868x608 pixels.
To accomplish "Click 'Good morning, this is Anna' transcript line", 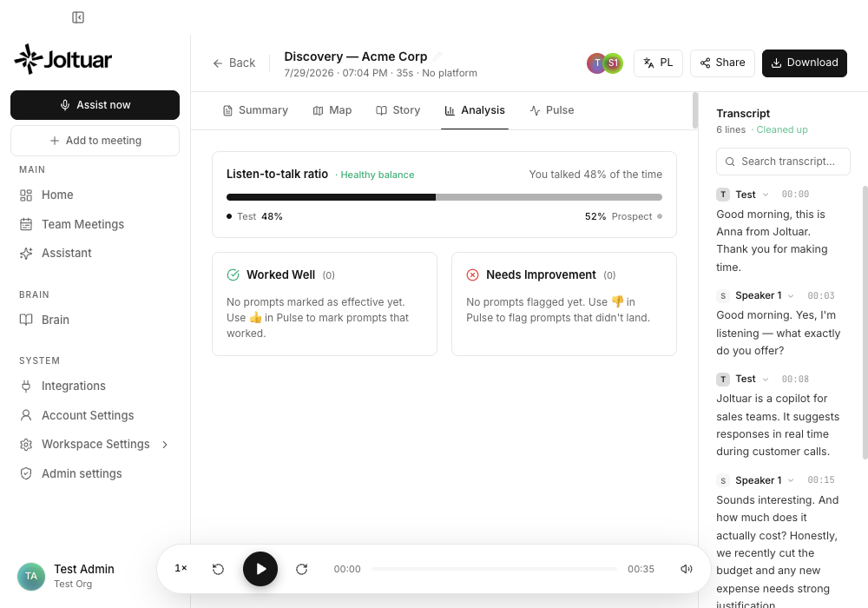I will [x=772, y=241].
